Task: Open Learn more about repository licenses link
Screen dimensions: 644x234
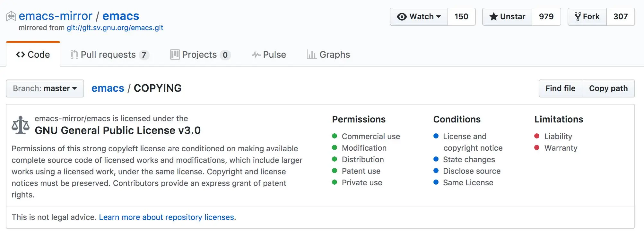Action: click(166, 217)
